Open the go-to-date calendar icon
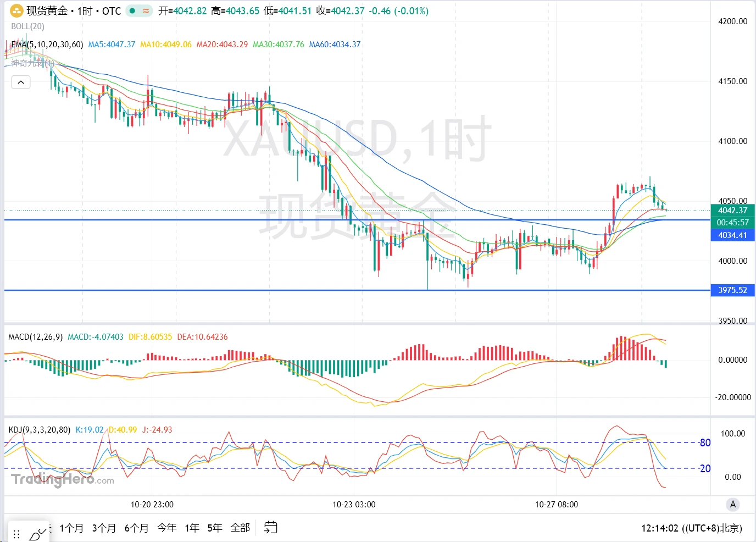The height and width of the screenshot is (542, 756). (x=270, y=528)
